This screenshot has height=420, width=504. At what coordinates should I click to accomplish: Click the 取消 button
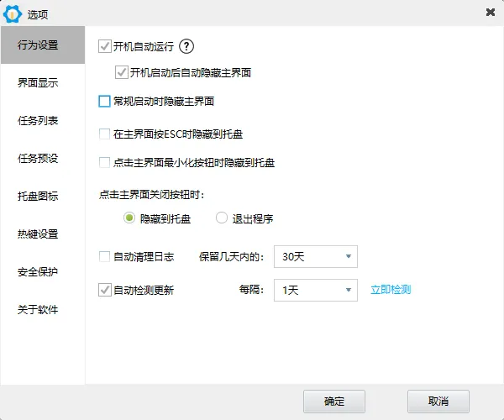click(438, 401)
